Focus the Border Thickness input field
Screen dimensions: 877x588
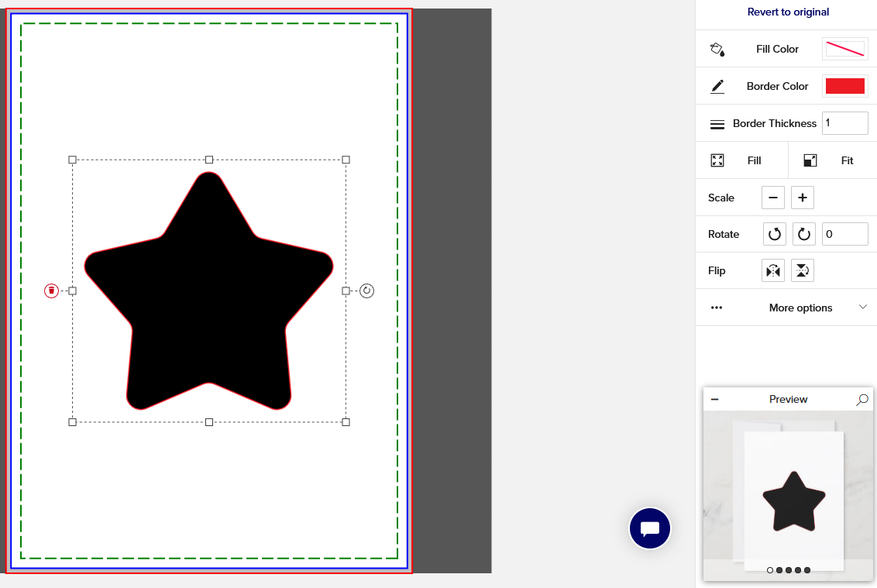[844, 123]
